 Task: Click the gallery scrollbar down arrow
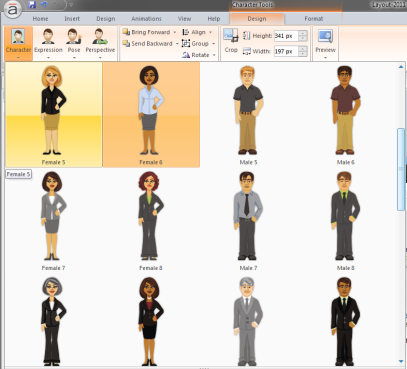click(401, 361)
